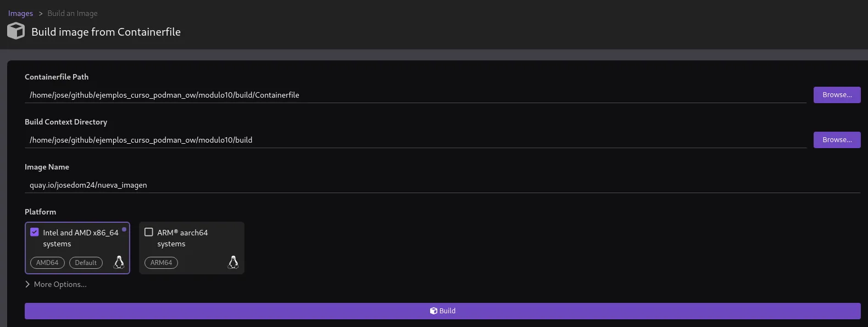Click the ARM64 badge
Image resolution: width=868 pixels, height=327 pixels.
pyautogui.click(x=161, y=263)
